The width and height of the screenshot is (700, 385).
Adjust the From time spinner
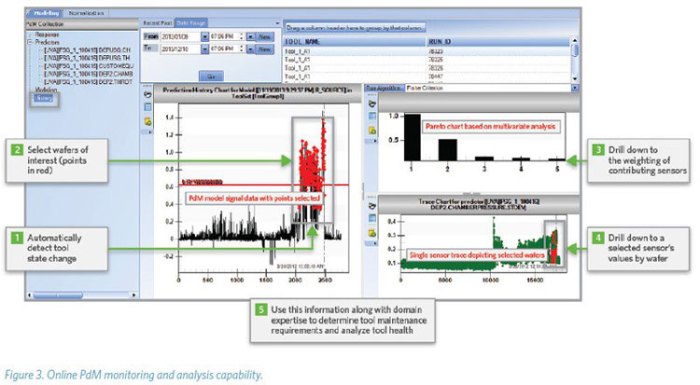click(242, 37)
